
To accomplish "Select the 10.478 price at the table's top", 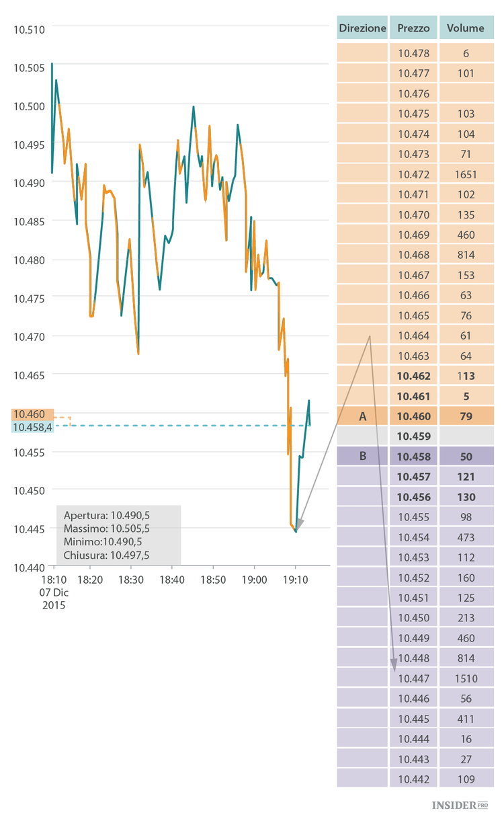I will (413, 53).
